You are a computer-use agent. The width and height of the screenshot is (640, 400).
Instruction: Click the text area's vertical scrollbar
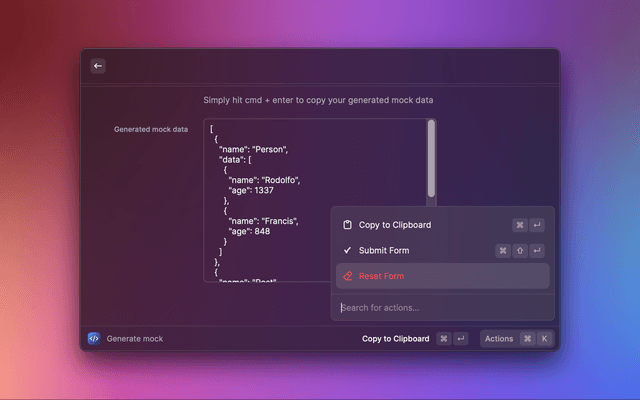point(431,158)
